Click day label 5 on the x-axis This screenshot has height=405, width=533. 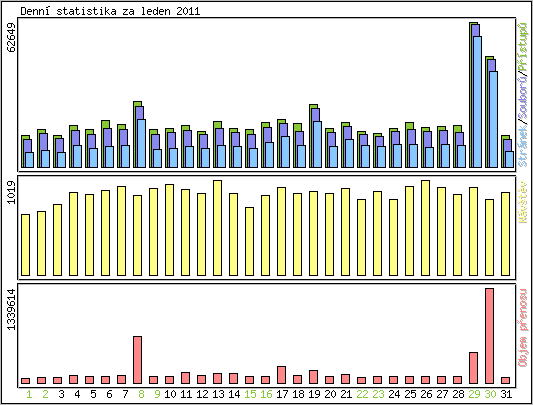click(x=93, y=394)
